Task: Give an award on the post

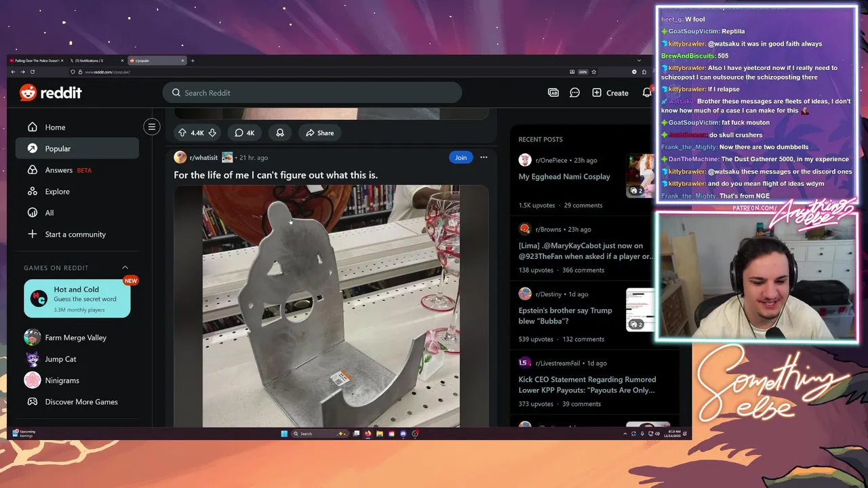Action: [x=280, y=133]
